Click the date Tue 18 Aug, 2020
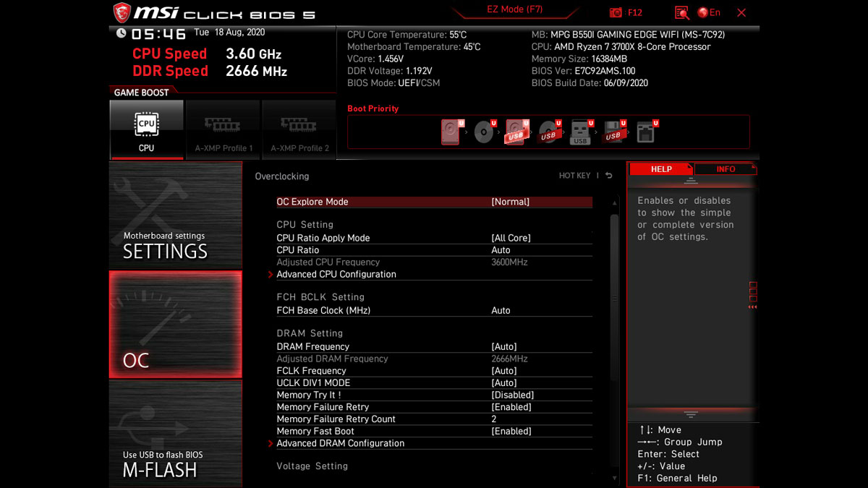868x488 pixels. 229,33
